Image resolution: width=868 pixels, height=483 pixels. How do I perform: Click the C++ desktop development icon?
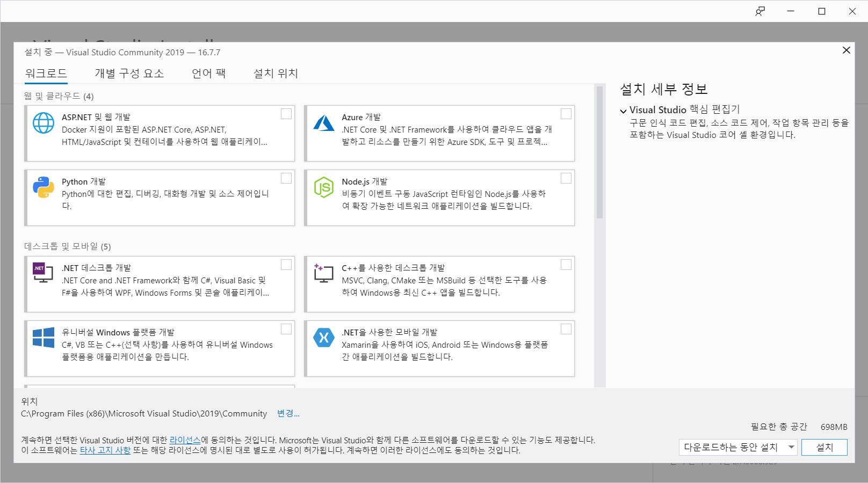coord(324,273)
